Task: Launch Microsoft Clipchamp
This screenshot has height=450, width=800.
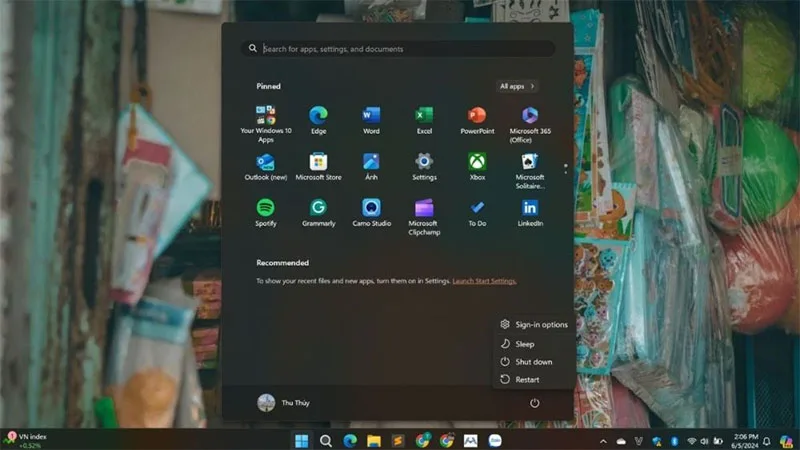Action: click(424, 216)
